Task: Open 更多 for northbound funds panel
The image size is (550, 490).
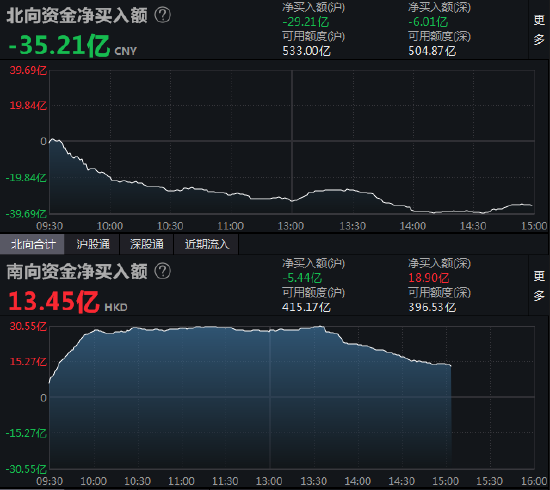Action: pos(539,30)
